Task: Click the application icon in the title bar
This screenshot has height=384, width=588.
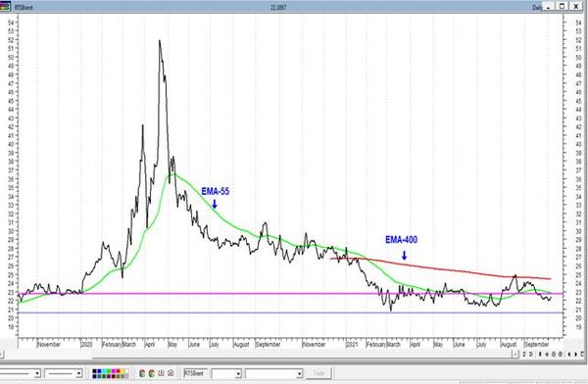Action: click(x=5, y=7)
